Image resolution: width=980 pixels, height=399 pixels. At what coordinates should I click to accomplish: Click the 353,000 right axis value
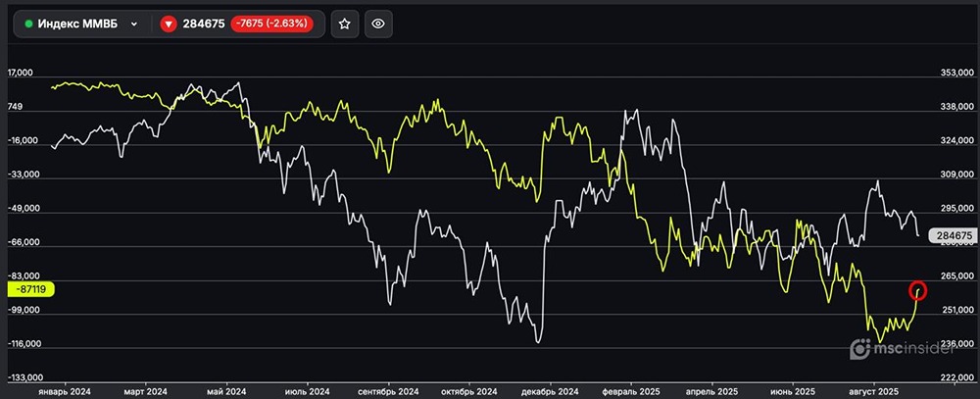[x=956, y=74]
